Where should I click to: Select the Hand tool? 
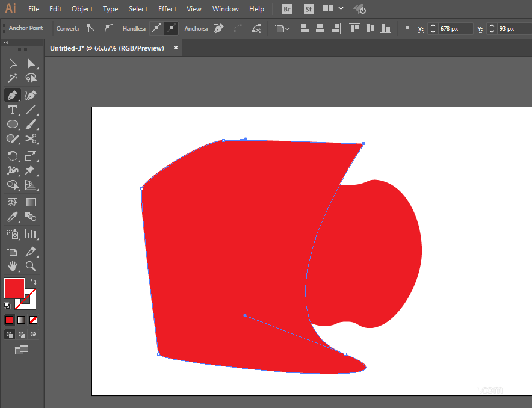(13, 266)
